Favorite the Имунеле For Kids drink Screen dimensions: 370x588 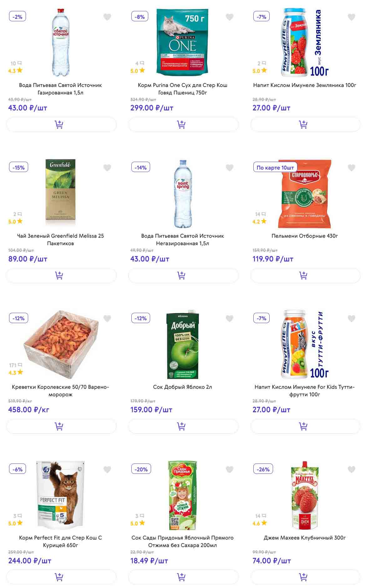(352, 318)
